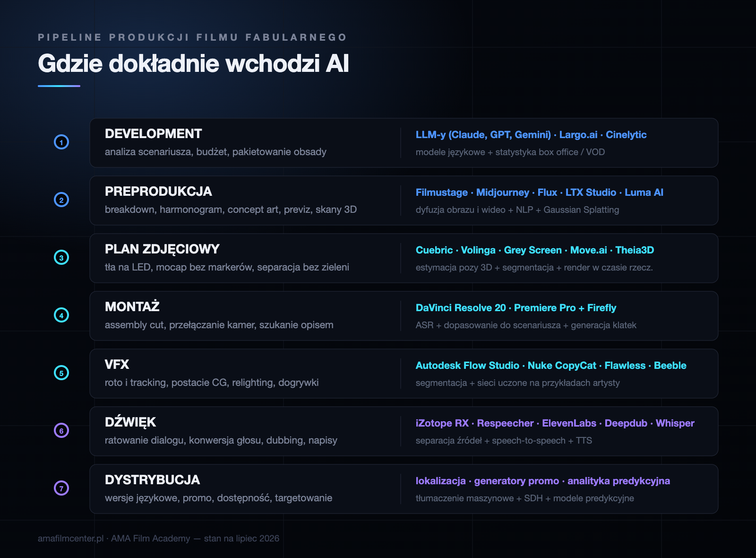
Task: Click the DaVinci Resolve 20 tool name
Action: pos(461,308)
